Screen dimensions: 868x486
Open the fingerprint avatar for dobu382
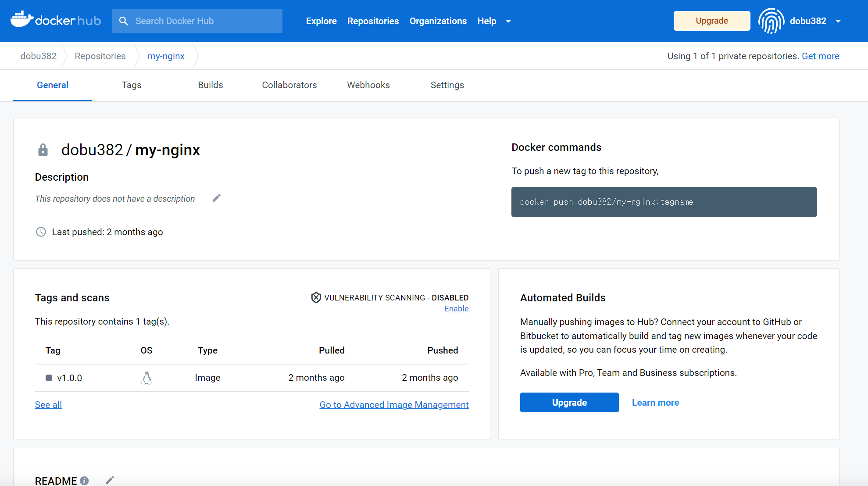coord(771,21)
